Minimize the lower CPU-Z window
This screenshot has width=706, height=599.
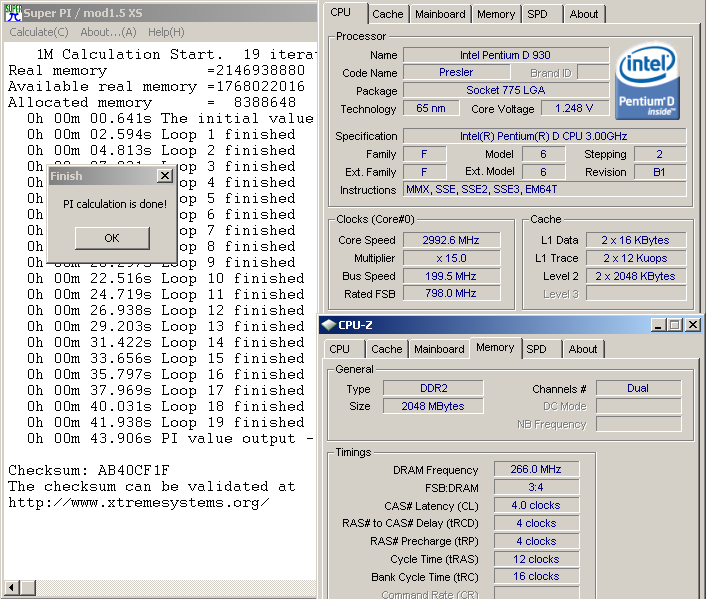tap(658, 325)
